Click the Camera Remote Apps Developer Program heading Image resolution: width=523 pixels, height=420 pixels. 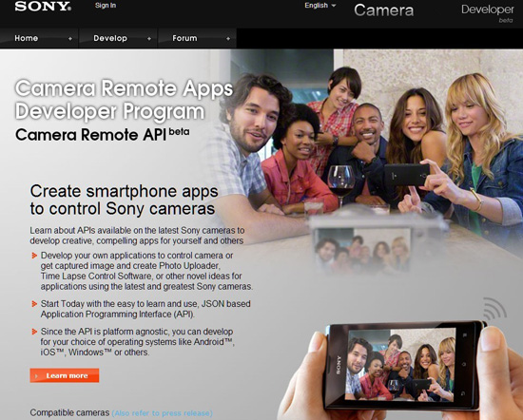124,100
